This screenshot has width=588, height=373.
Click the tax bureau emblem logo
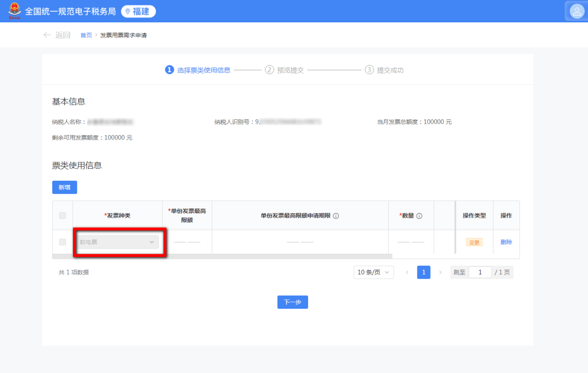(15, 11)
